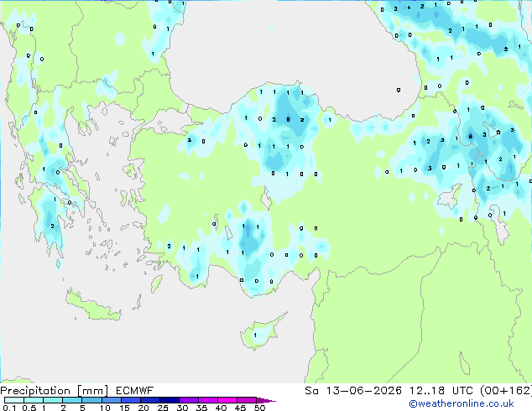The width and height of the screenshot is (532, 411).
Task: Click the value 4 in the top-right rain band
Action: (x=409, y=8)
